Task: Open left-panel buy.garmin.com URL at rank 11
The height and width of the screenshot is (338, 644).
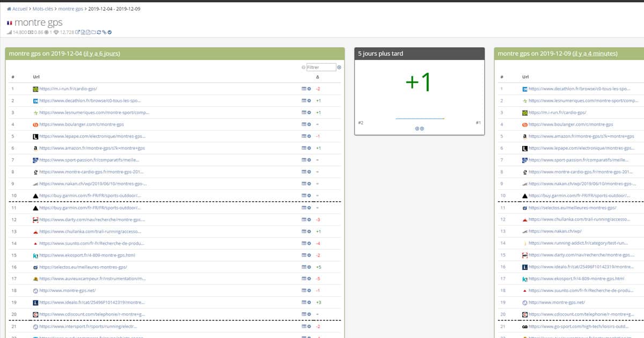Action: coord(90,207)
